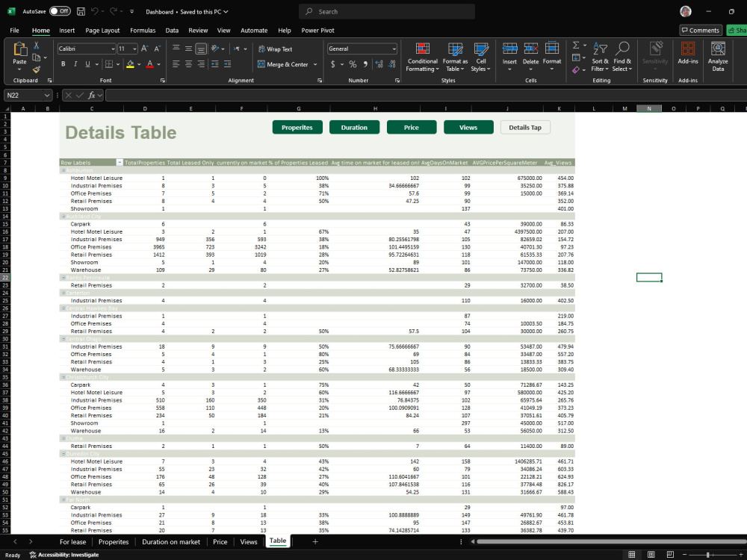Collapse the Ashburton group
The width and height of the screenshot is (747, 560).
63,170
